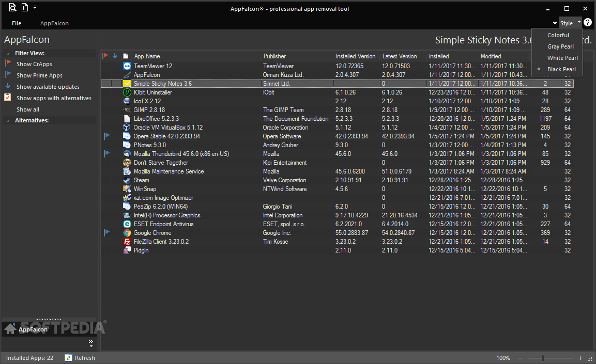Select the GIMP 2.8.18 icon

pos(127,109)
